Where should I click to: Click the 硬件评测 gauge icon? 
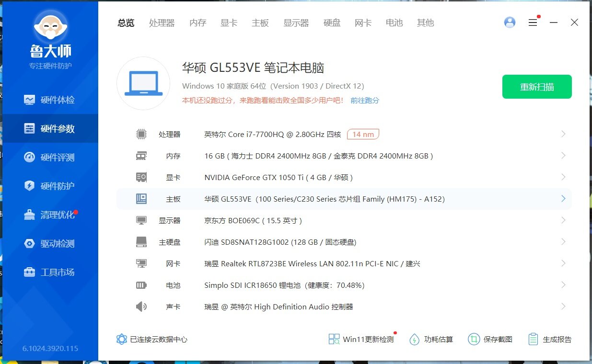pyautogui.click(x=29, y=157)
